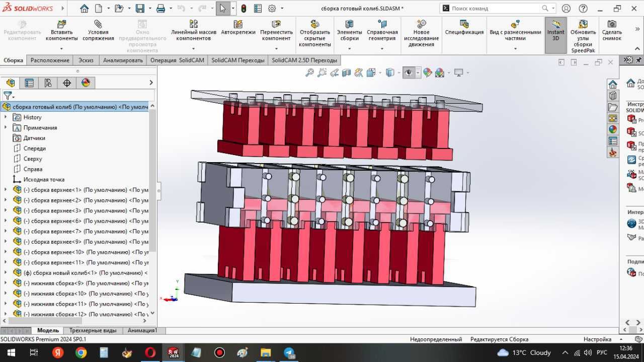This screenshot has height=362, width=644.
Task: Switch to the SolidCAM Переходы tab
Action: tap(237, 60)
